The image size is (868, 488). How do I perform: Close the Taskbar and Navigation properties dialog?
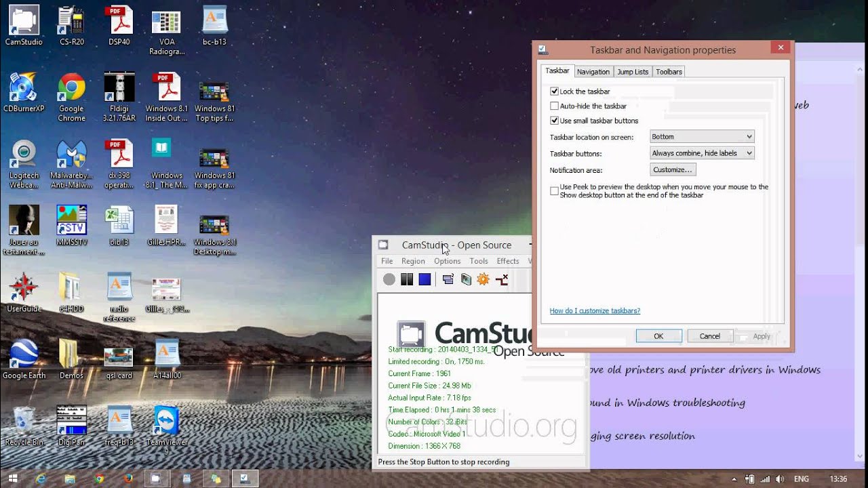(x=781, y=47)
